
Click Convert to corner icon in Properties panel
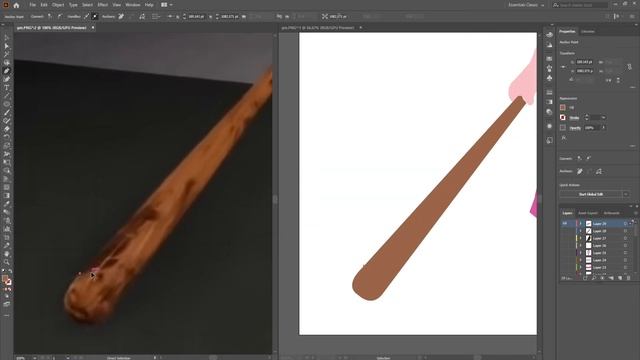(x=580, y=158)
